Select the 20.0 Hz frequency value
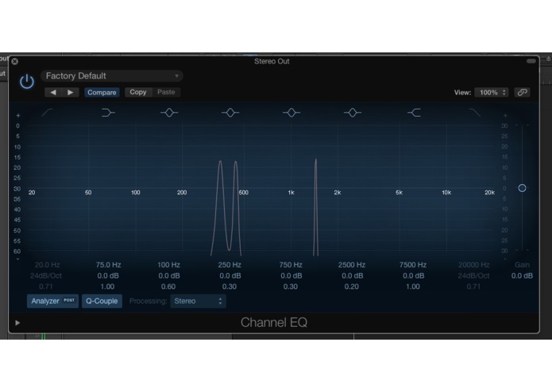Screen dimensions: 552x392 (47, 265)
